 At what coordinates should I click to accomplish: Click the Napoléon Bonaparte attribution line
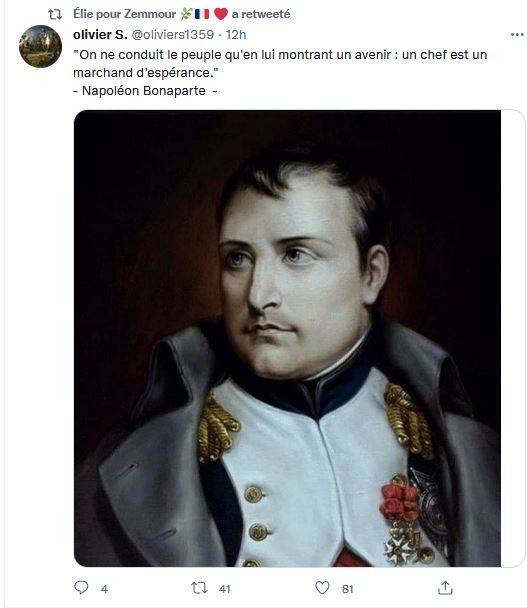click(145, 91)
